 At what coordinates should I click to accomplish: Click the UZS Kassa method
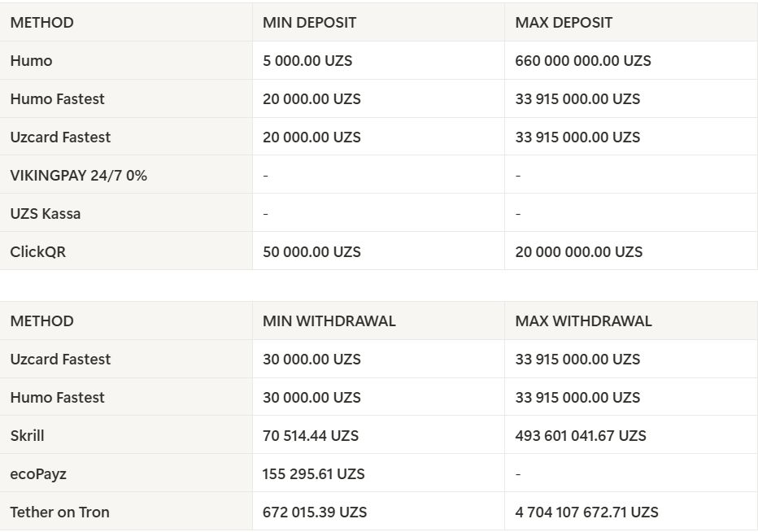click(x=45, y=214)
